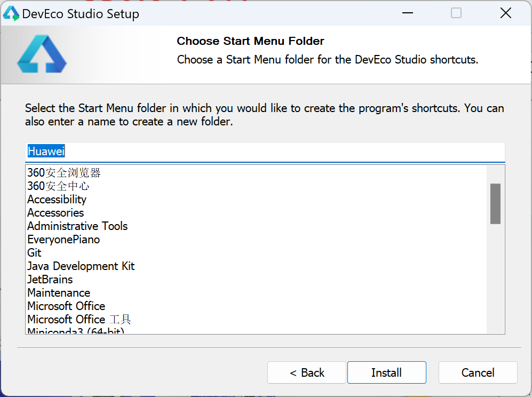This screenshot has width=532, height=397.
Task: Select Administrative Tools in the list
Action: point(77,226)
